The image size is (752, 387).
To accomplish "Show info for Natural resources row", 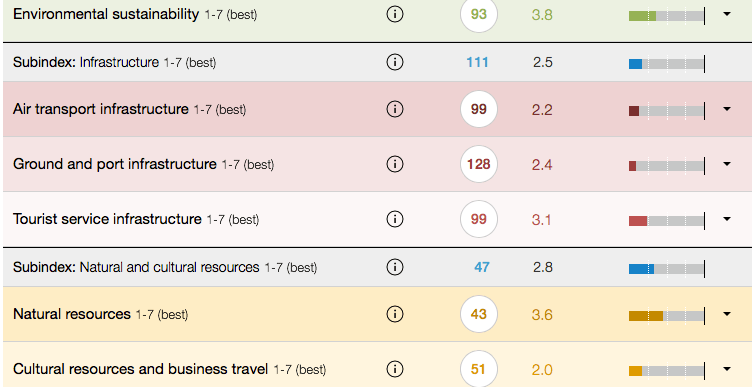I will 394,314.
